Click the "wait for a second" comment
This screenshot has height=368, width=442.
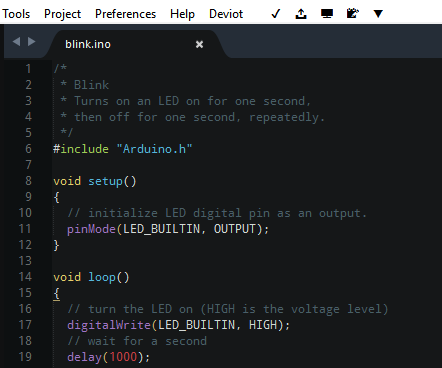point(137,341)
